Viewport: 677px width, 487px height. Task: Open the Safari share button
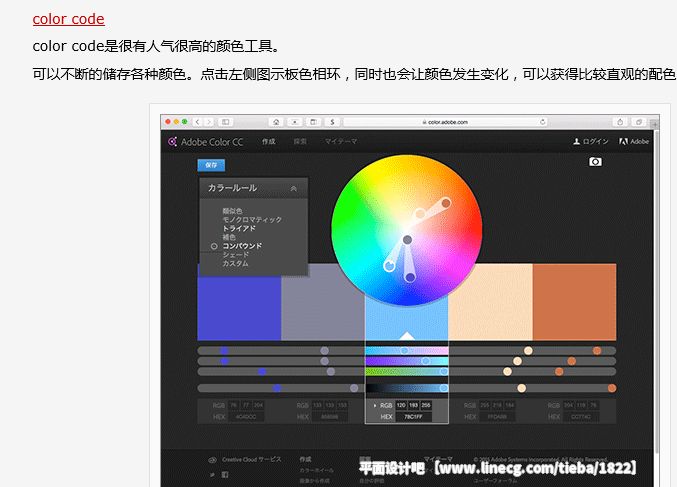620,122
